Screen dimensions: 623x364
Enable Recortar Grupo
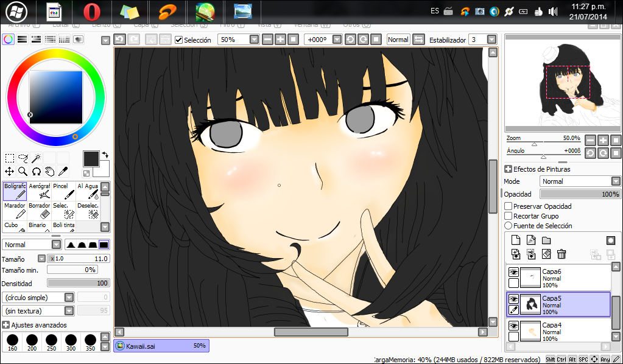508,216
